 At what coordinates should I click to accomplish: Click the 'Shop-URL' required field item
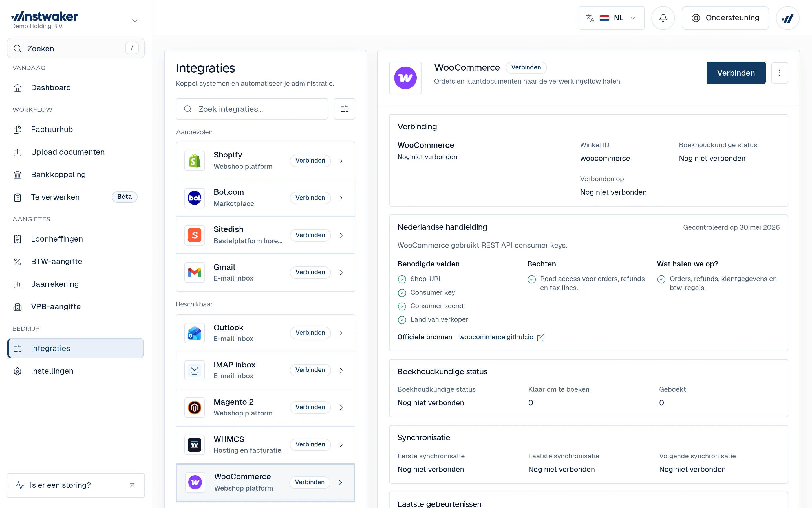(426, 279)
